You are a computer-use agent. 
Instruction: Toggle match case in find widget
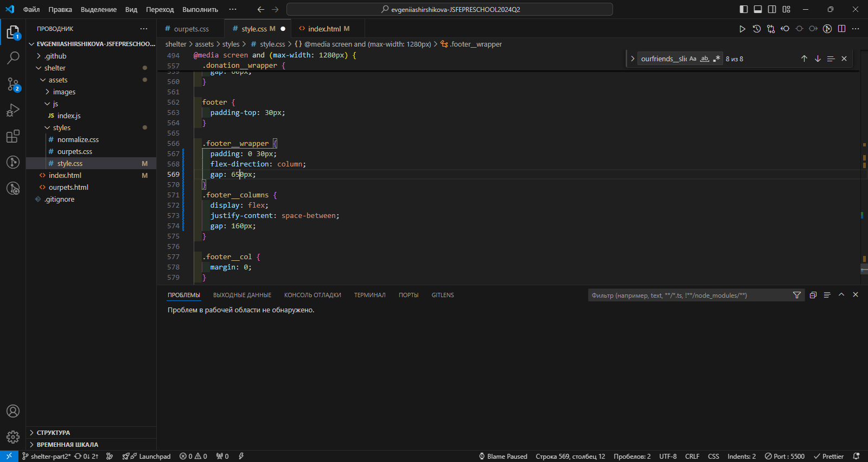click(x=693, y=59)
